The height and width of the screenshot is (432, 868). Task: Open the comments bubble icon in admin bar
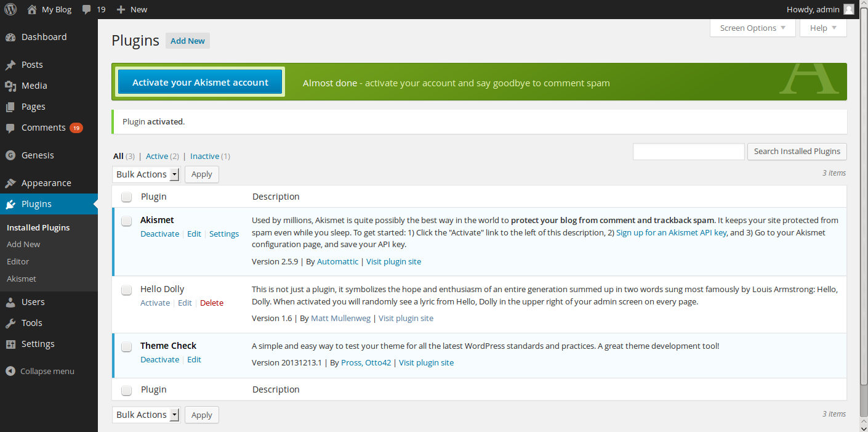click(x=87, y=9)
